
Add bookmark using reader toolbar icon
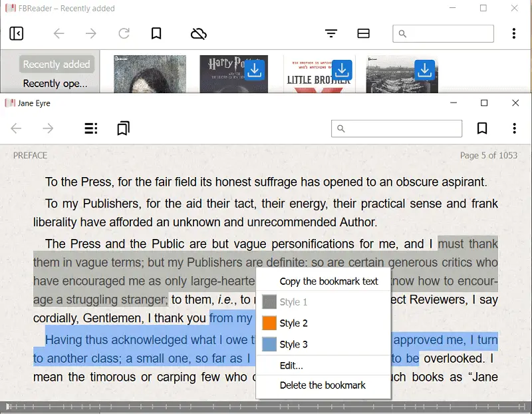pos(482,128)
